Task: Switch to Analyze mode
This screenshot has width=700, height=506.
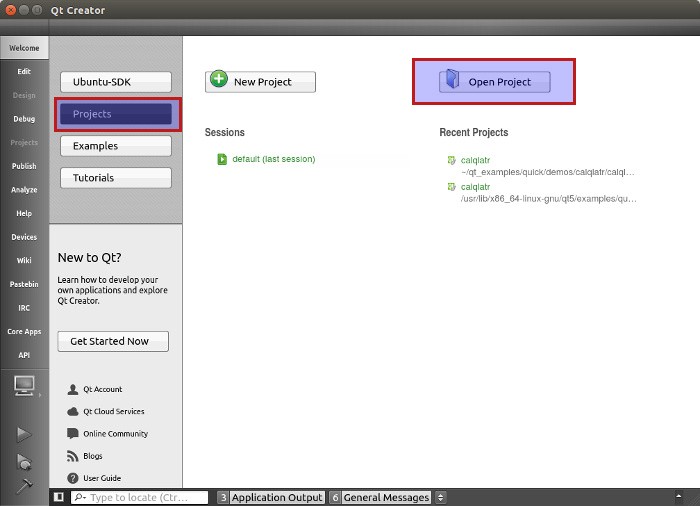Action: [x=24, y=190]
